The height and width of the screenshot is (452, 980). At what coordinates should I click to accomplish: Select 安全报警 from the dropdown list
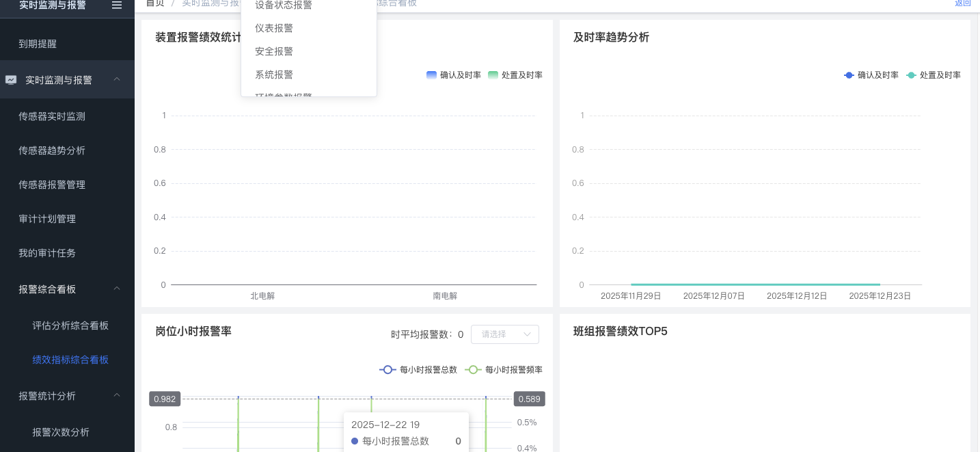coord(274,51)
